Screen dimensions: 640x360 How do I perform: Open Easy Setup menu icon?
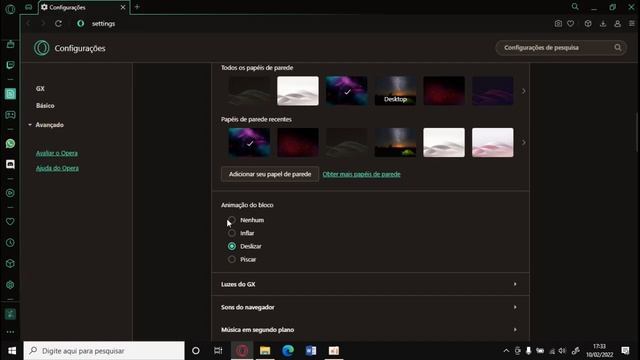(x=632, y=24)
